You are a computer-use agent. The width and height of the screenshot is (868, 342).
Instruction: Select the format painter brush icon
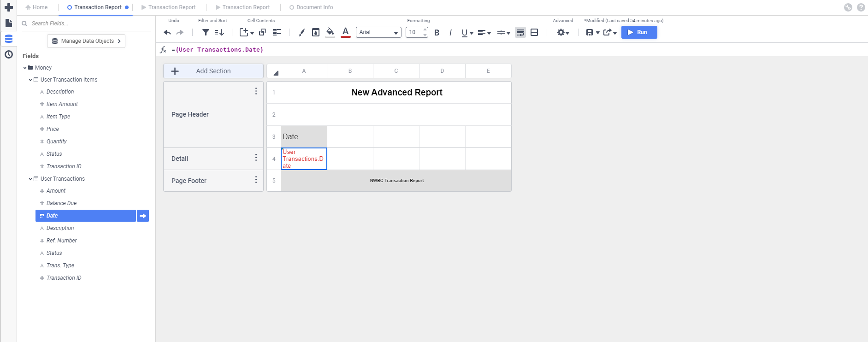click(301, 32)
